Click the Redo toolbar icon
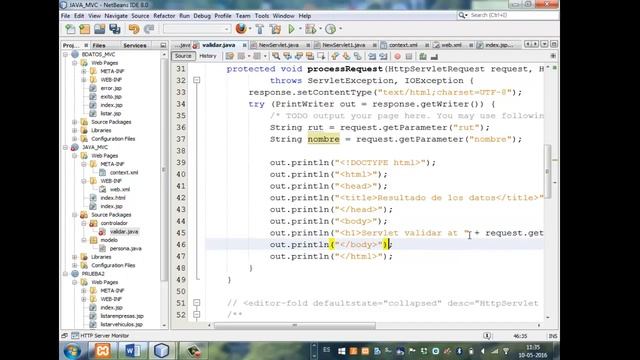 tap(149, 29)
